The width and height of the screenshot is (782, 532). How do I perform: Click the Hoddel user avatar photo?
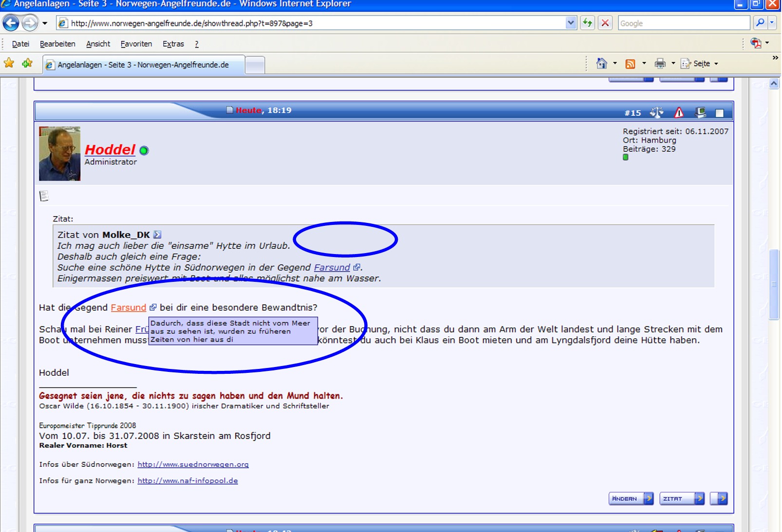(x=59, y=154)
